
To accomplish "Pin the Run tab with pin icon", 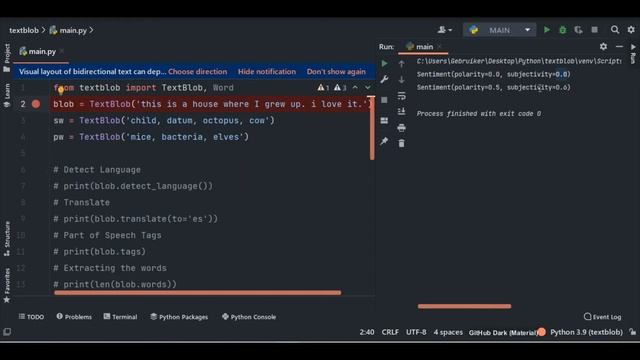I will coord(384,142).
